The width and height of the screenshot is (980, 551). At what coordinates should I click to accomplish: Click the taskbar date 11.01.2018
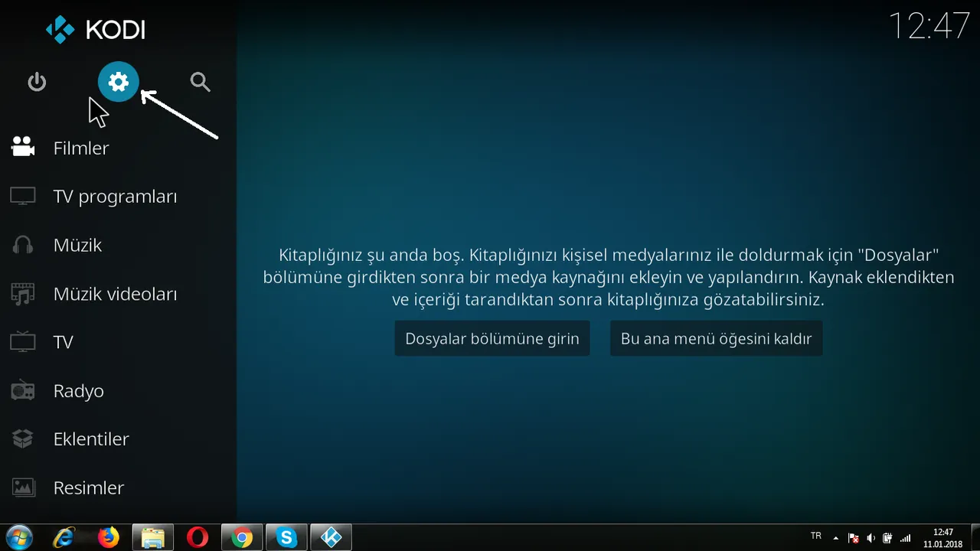pos(943,544)
